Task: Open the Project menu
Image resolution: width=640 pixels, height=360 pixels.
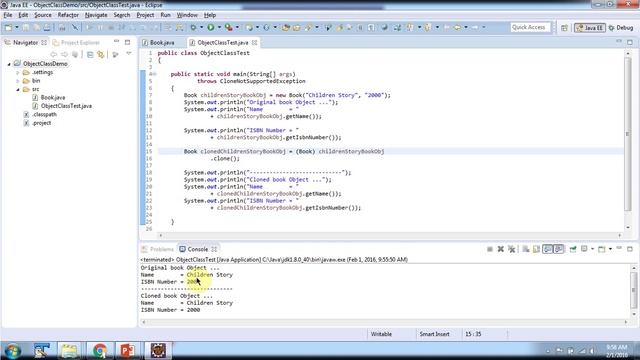Action: pyautogui.click(x=145, y=15)
